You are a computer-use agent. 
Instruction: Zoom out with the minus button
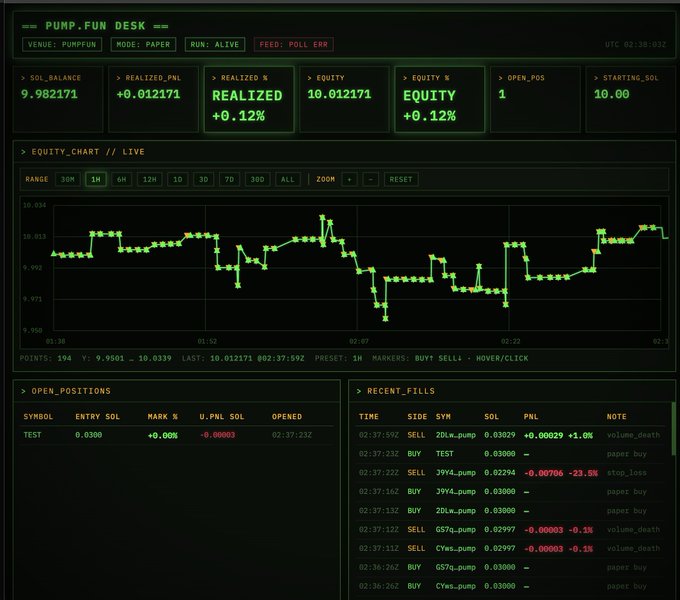(x=371, y=179)
